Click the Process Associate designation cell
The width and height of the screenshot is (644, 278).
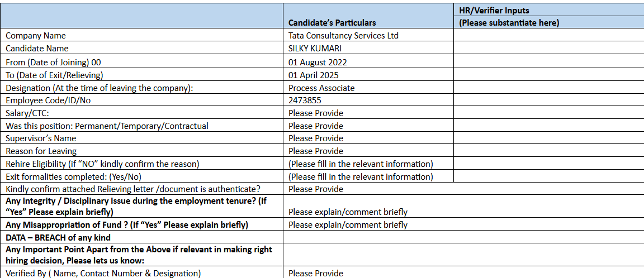pos(321,88)
